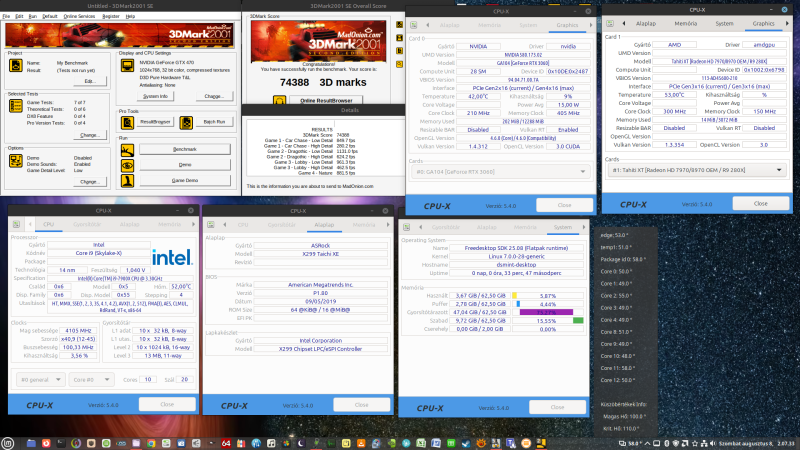
Task: Open the #0 general dropdown in CPU-X
Action: coord(40,380)
